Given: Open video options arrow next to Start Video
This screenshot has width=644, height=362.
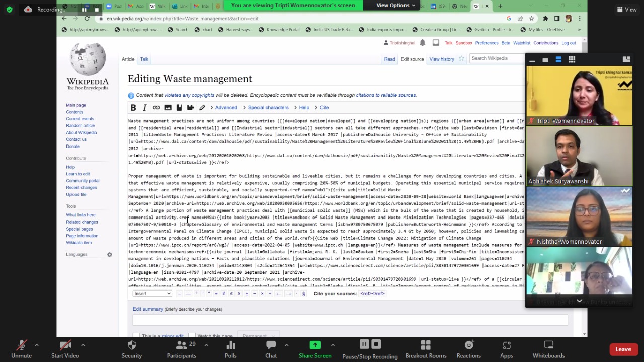Looking at the screenshot, I should (x=83, y=345).
